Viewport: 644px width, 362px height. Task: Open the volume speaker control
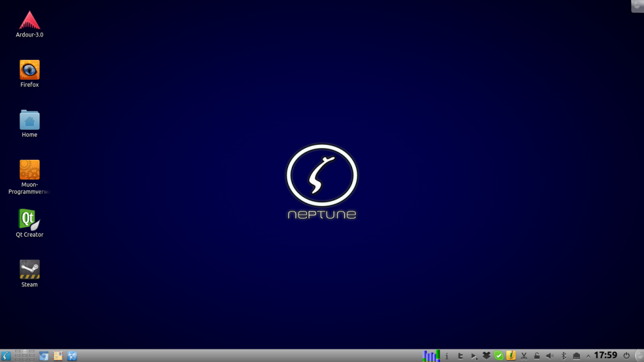click(x=550, y=356)
